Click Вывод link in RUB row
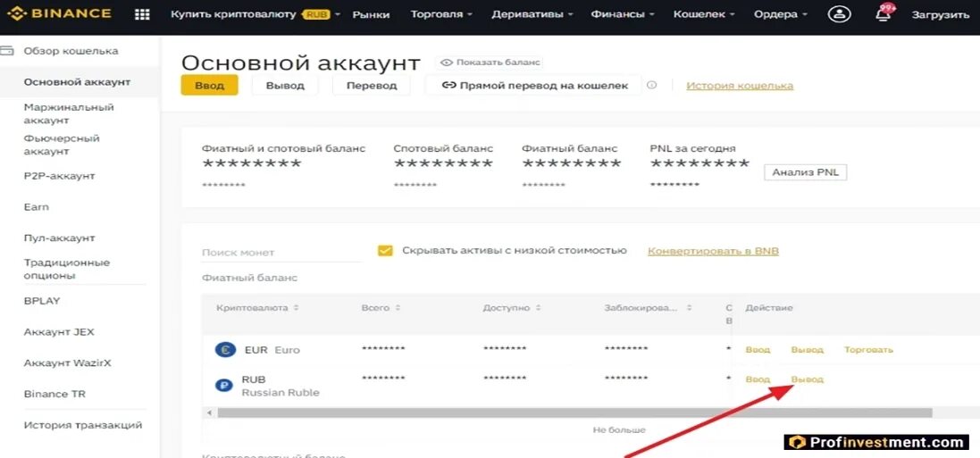The width and height of the screenshot is (980, 458). [x=807, y=379]
